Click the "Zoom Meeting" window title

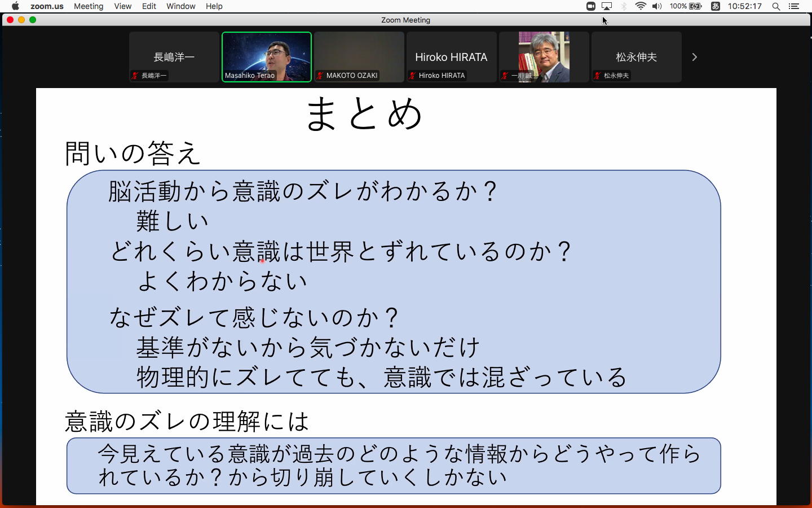pos(405,20)
